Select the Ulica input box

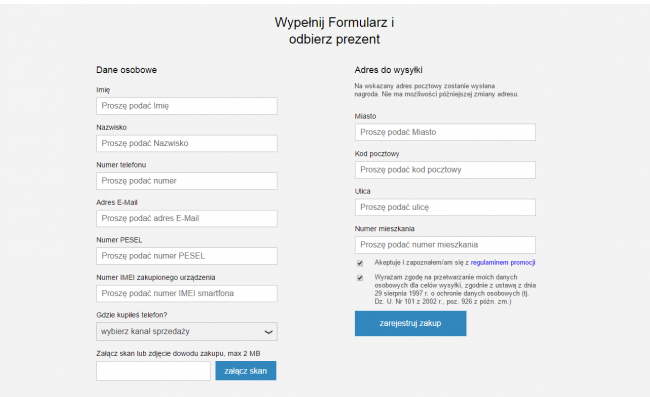tap(445, 207)
